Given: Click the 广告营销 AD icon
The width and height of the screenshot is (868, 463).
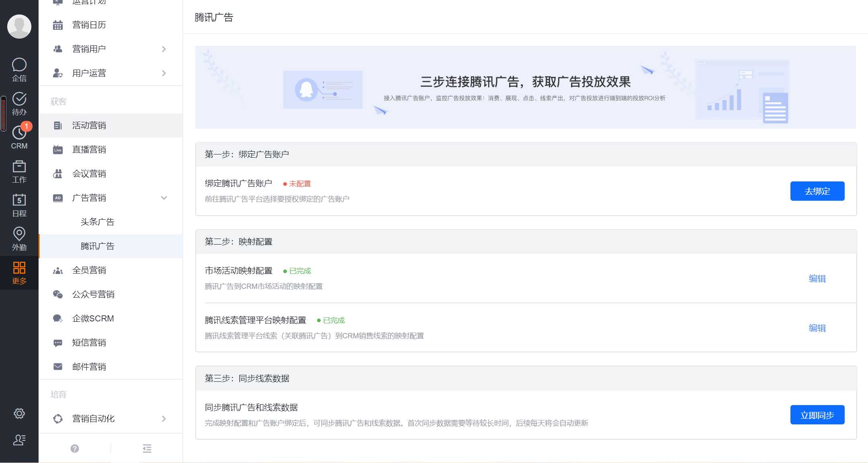Looking at the screenshot, I should point(58,198).
